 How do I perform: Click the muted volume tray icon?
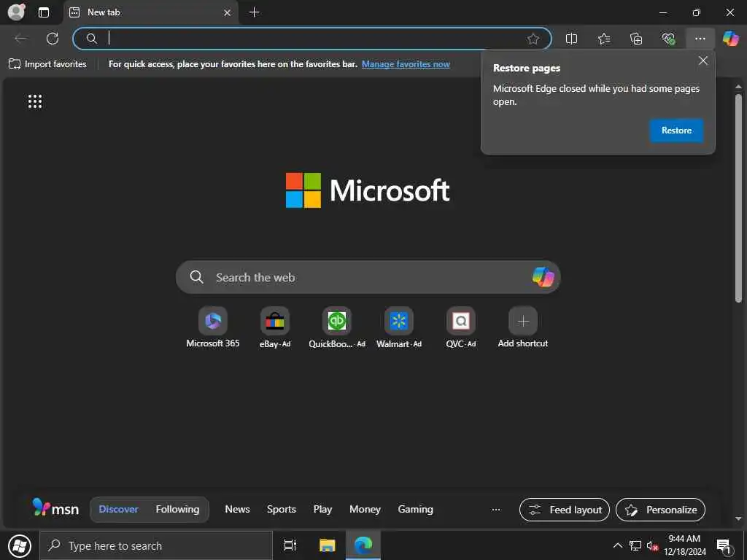pos(652,545)
